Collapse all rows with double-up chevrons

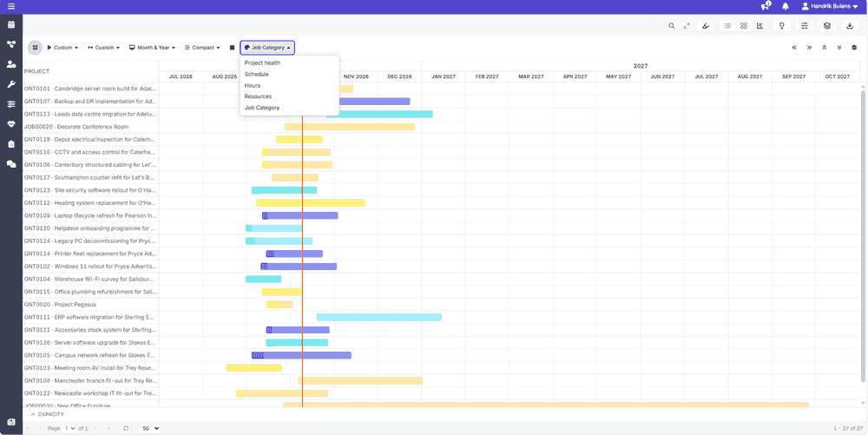coord(825,48)
